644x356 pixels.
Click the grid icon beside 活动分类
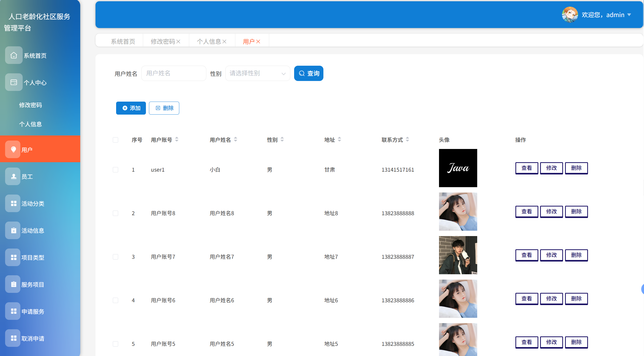tap(14, 203)
